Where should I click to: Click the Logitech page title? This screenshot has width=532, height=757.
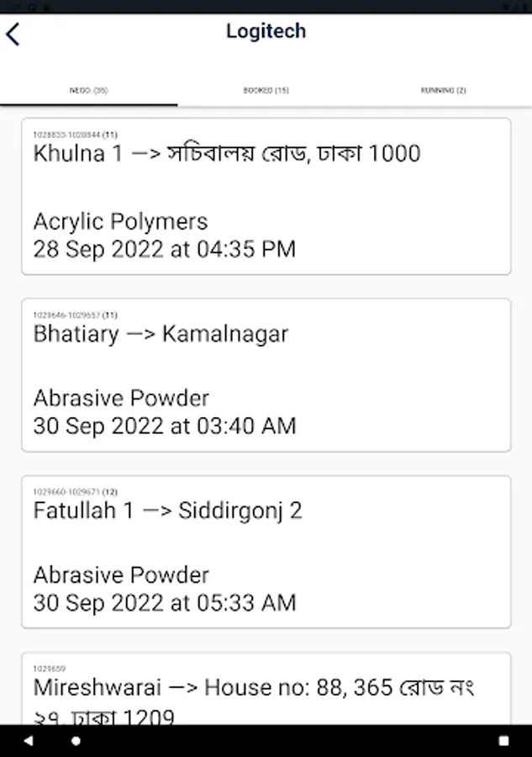(266, 31)
